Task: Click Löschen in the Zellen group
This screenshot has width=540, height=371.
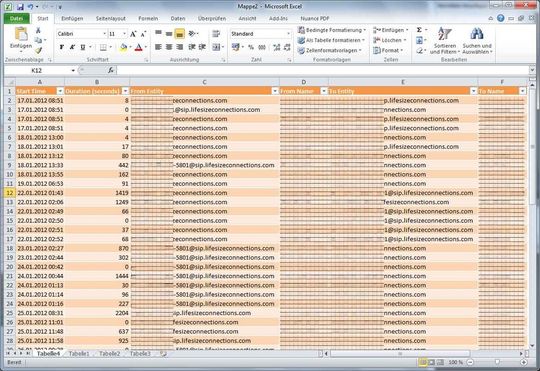Action: [390, 40]
